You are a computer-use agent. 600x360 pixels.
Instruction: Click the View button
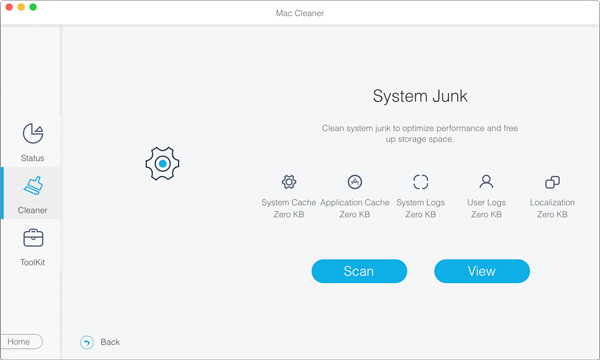(x=482, y=271)
